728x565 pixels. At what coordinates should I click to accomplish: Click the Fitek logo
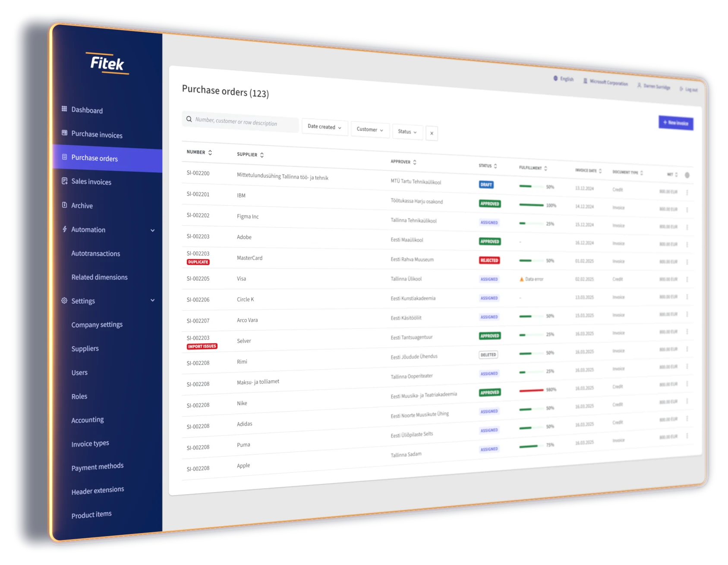point(107,63)
